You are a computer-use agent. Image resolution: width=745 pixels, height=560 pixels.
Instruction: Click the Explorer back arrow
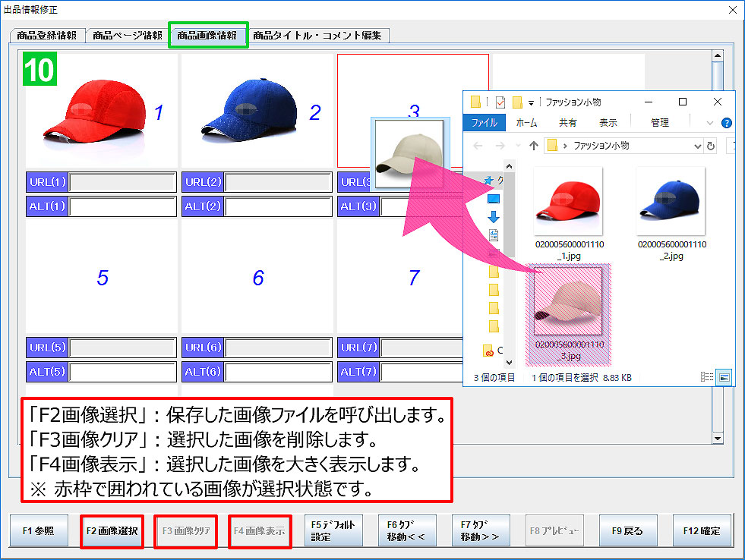[x=477, y=146]
